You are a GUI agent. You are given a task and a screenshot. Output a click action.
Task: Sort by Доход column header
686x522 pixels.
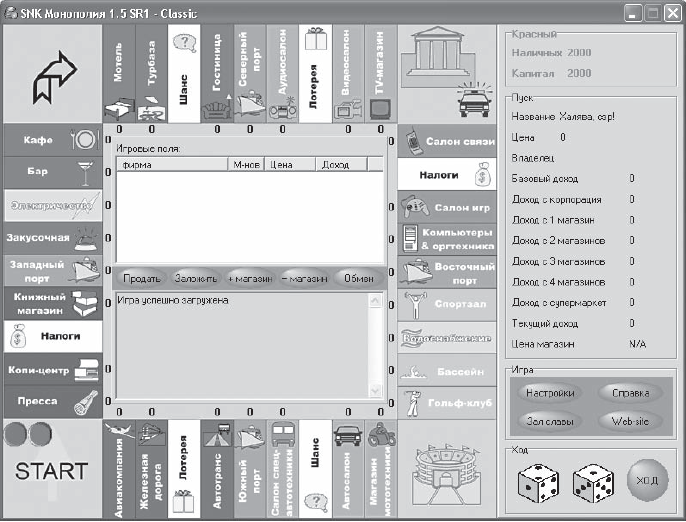point(341,165)
